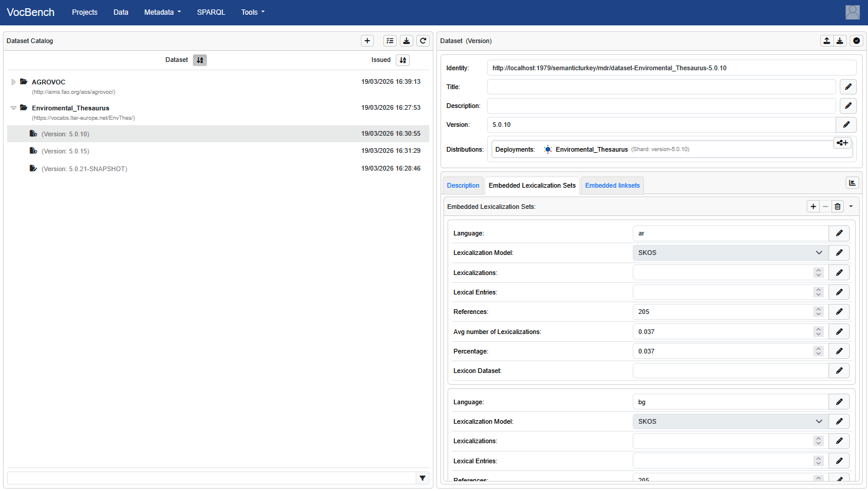The width and height of the screenshot is (868, 491).
Task: Open the Tools menu dropdown
Action: click(253, 12)
